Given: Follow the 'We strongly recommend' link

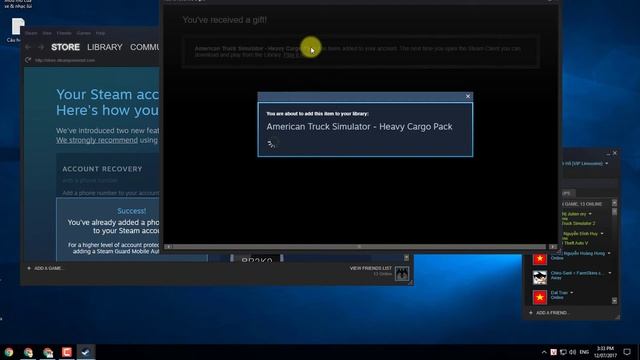Looking at the screenshot, I should [97, 140].
